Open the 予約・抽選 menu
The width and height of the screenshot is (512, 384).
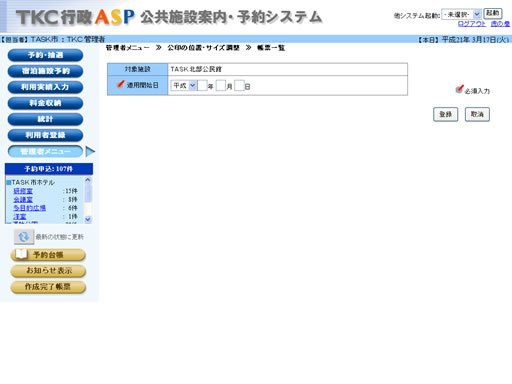click(45, 55)
